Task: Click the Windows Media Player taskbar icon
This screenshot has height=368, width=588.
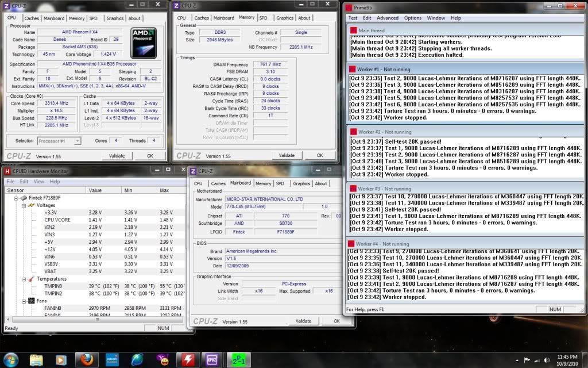Action: coord(61,359)
